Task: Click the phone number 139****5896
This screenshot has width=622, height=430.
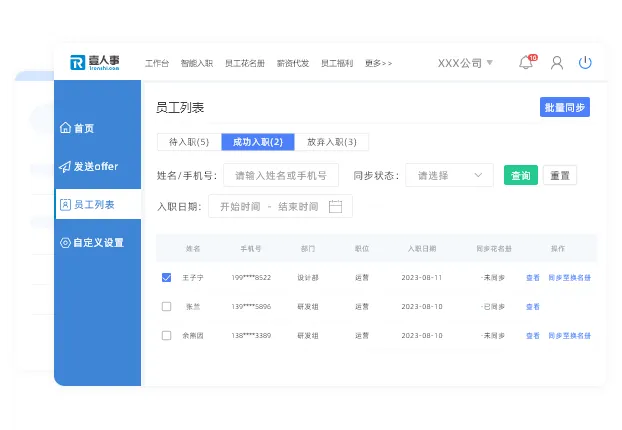Action: pyautogui.click(x=251, y=307)
